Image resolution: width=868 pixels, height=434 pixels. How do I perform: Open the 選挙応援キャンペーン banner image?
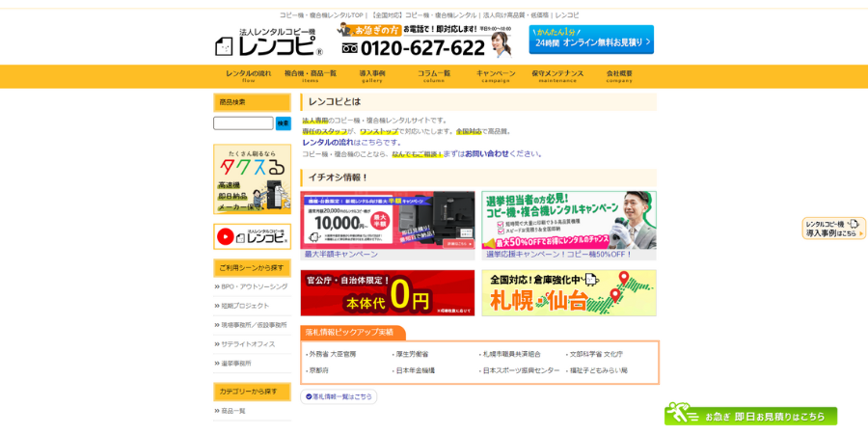(569, 220)
